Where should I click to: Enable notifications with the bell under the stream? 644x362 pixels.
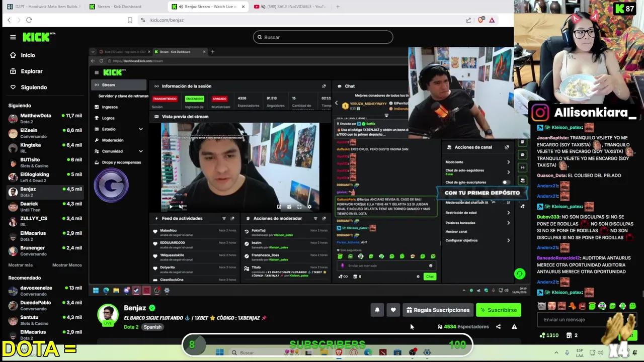click(x=377, y=310)
